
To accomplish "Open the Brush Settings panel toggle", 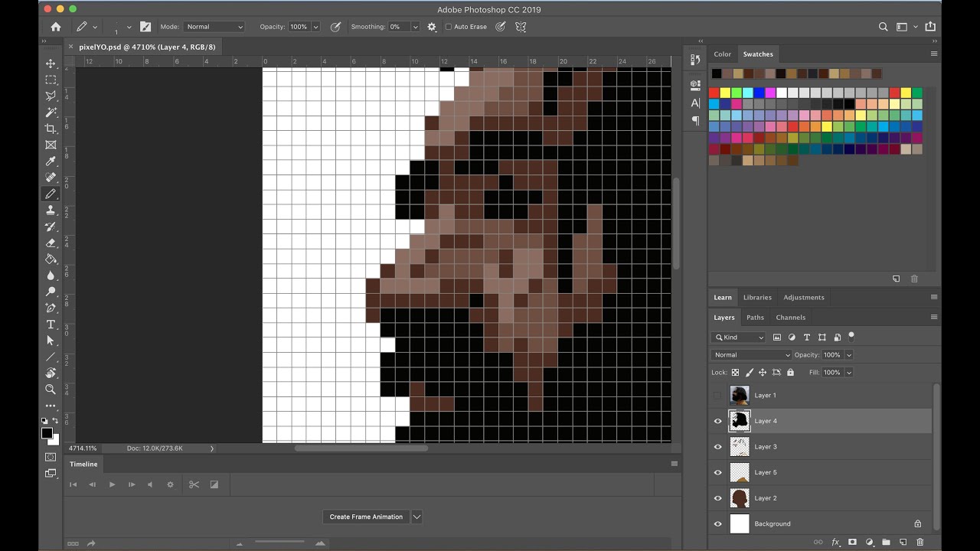I will click(x=145, y=27).
